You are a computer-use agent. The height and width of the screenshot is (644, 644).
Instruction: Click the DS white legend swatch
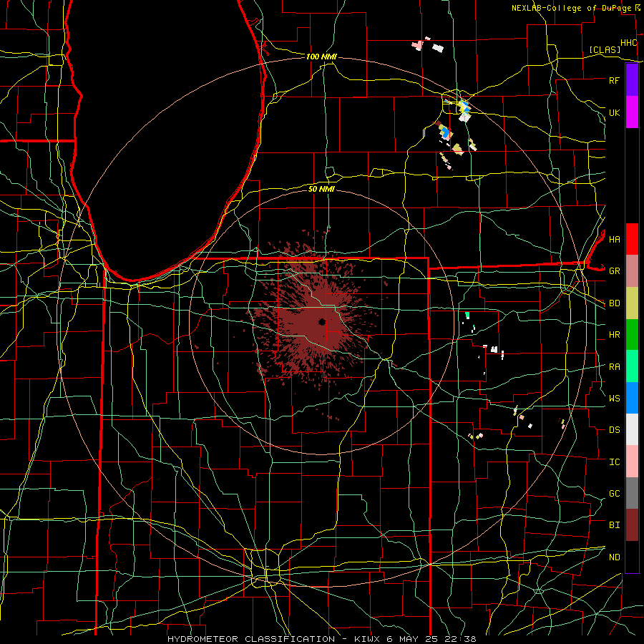click(632, 429)
